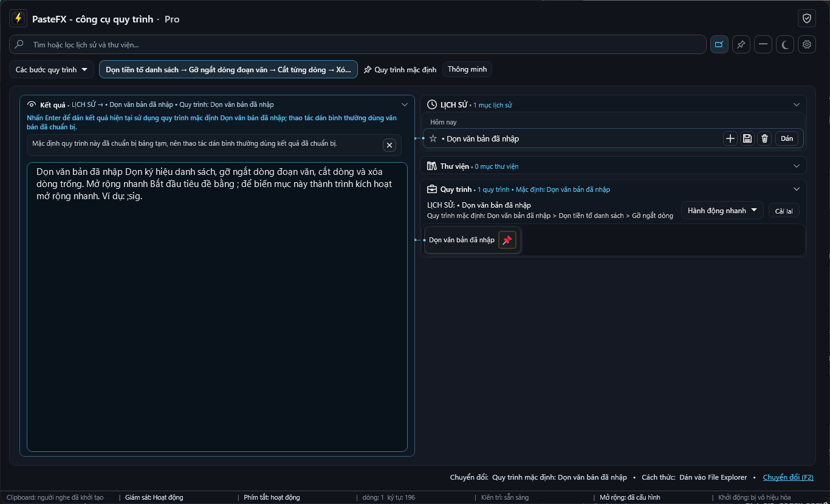Click the Cài lại button
The width and height of the screenshot is (830, 504).
pos(784,211)
